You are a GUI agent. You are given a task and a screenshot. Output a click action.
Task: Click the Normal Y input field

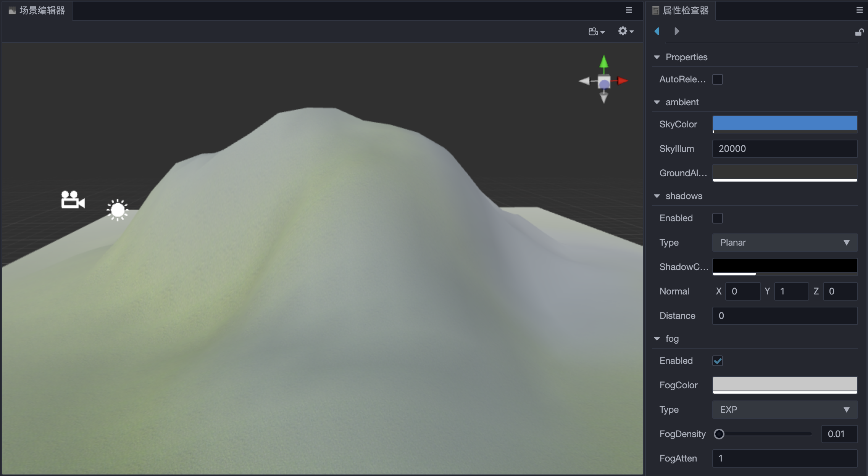pyautogui.click(x=791, y=291)
